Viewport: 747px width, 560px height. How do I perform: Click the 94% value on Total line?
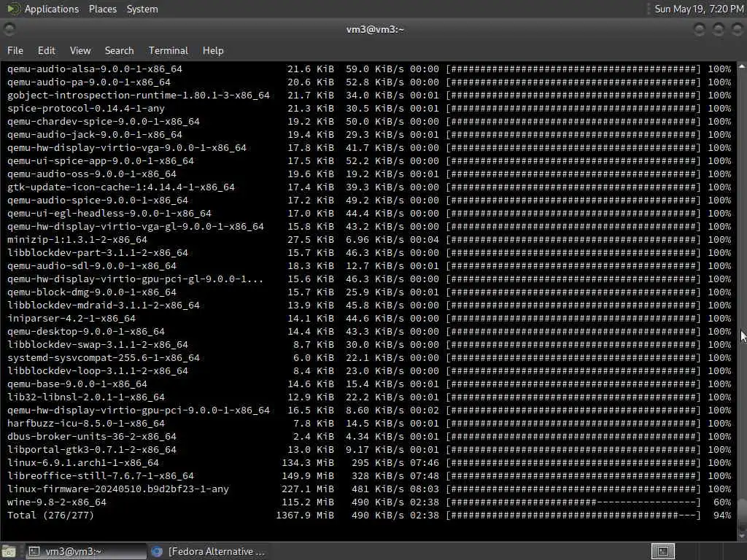(x=722, y=516)
